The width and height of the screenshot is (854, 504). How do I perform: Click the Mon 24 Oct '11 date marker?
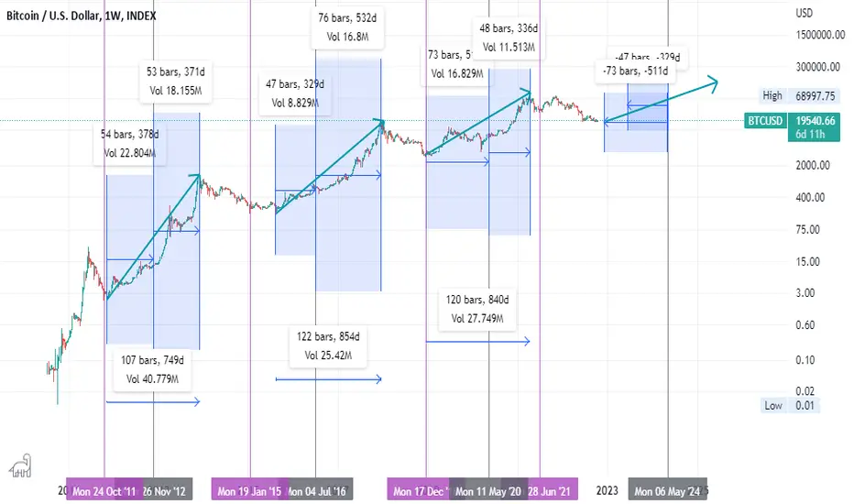tap(104, 491)
